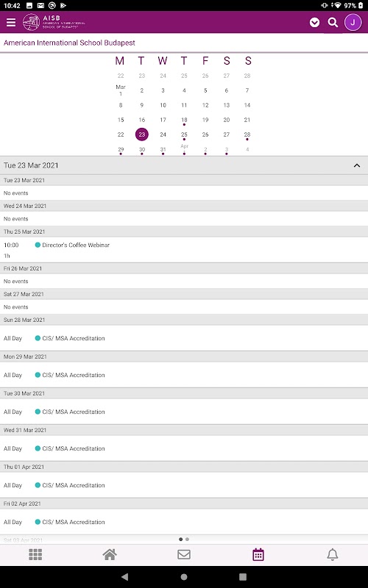Go to the home tab
The width and height of the screenshot is (368, 588).
click(110, 554)
